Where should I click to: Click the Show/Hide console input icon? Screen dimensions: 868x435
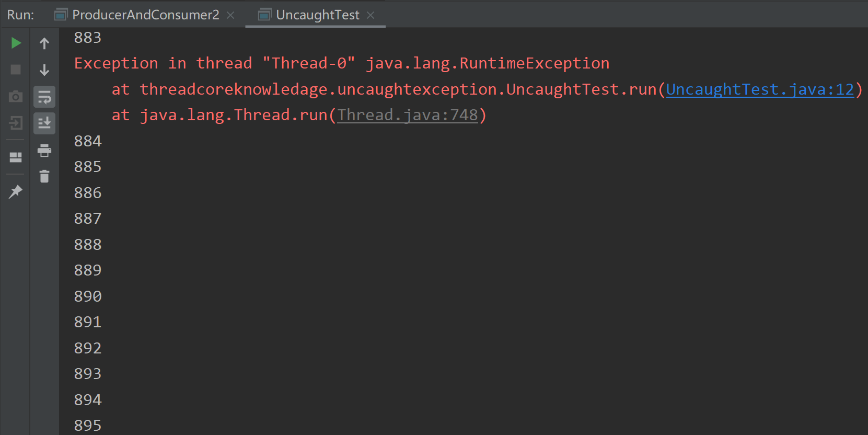coord(16,123)
